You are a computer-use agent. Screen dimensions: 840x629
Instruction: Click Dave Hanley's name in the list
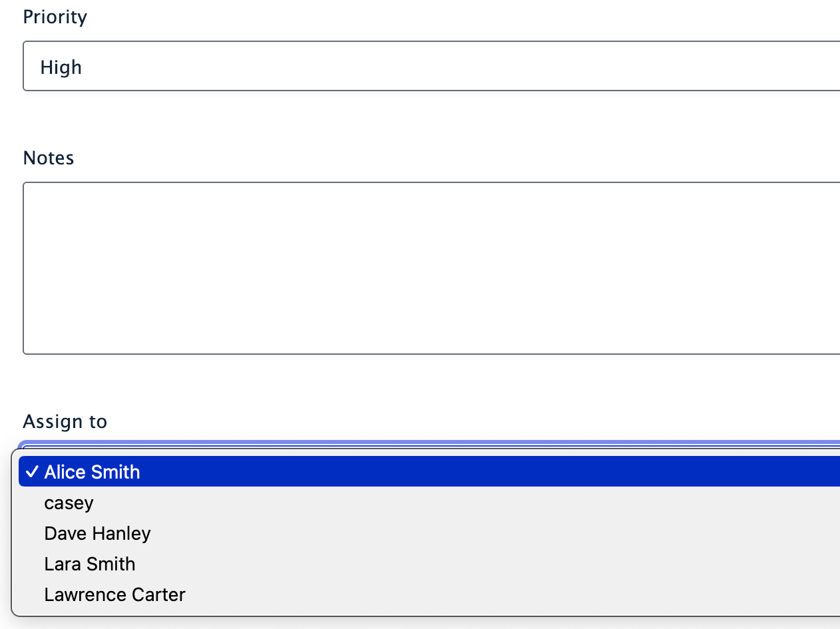click(97, 532)
